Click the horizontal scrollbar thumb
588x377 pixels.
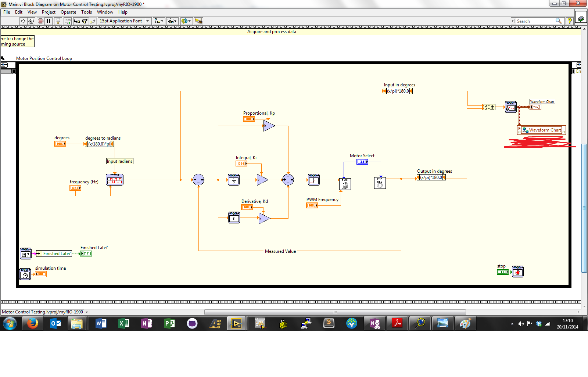coord(335,312)
